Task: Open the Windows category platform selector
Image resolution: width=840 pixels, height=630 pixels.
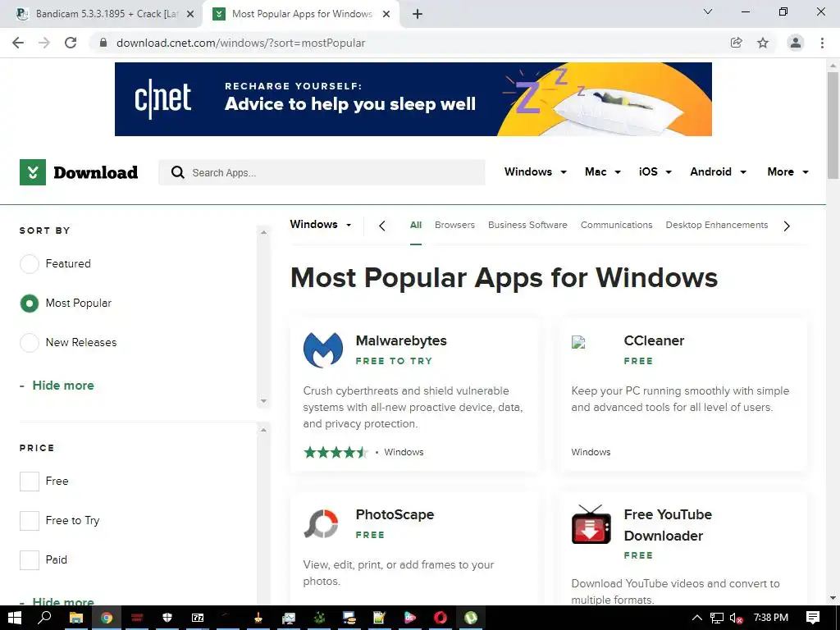Action: [321, 225]
